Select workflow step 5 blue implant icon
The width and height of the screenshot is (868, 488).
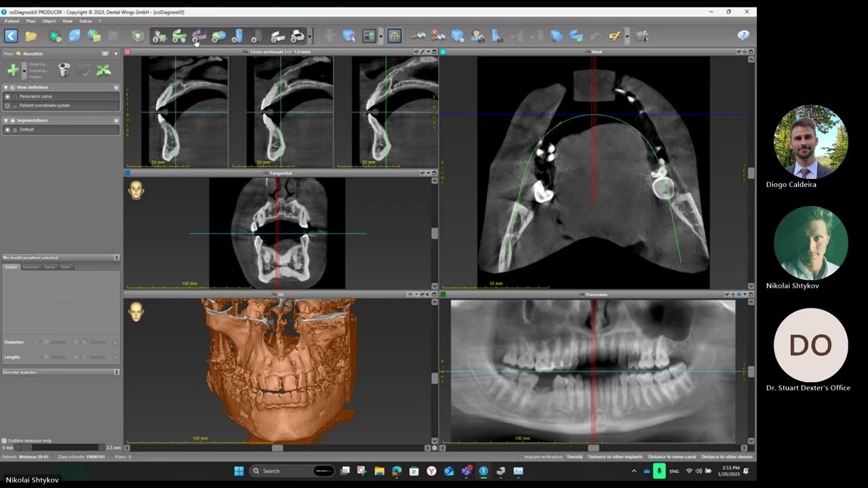click(237, 36)
